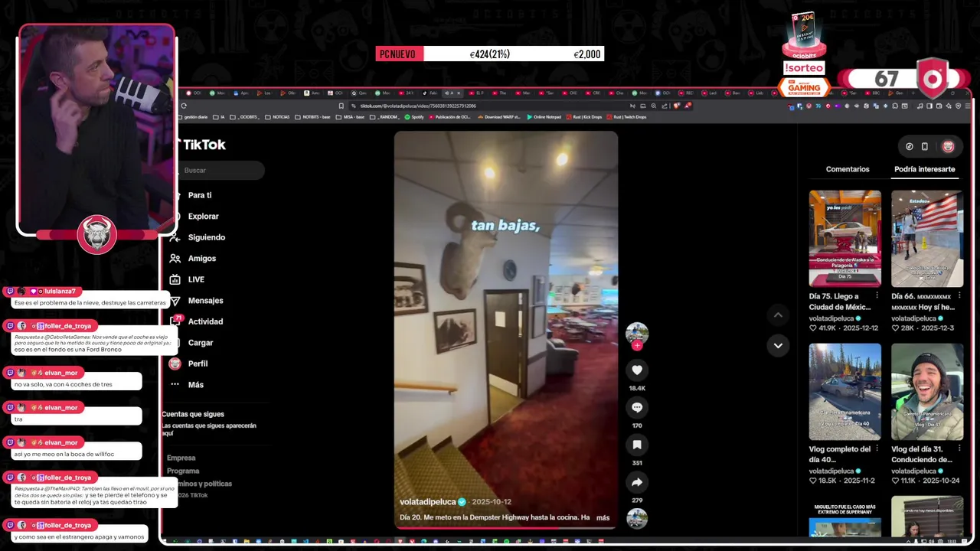Click the three-dots Más icon
The image size is (980, 551).
point(175,384)
